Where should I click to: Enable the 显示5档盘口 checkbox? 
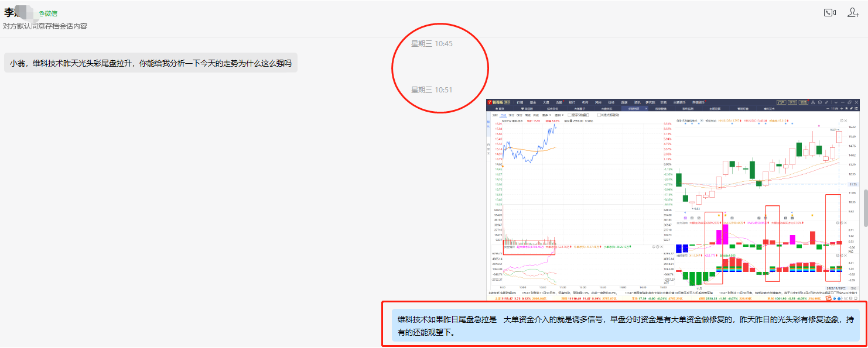[x=569, y=115]
